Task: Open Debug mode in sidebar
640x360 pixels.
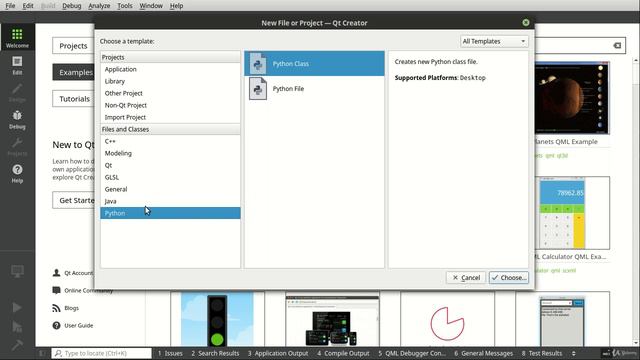Action: (x=17, y=120)
